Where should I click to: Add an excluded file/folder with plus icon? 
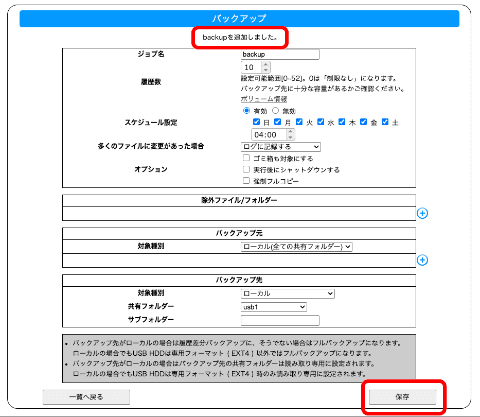click(422, 213)
